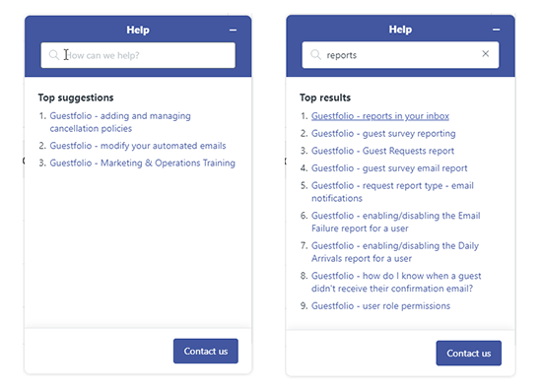
Task: Minimize the right Help widget
Action: [x=496, y=30]
